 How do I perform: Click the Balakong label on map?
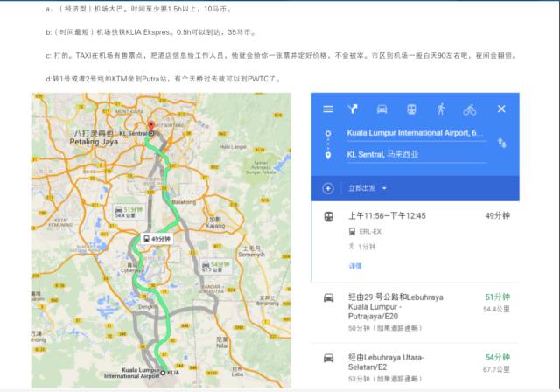click(184, 202)
